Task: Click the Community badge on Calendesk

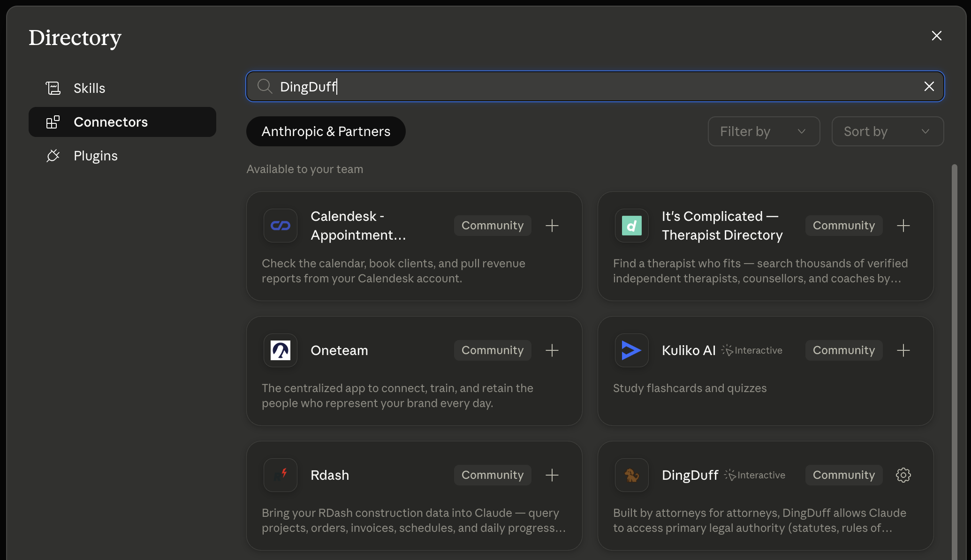Action: point(493,226)
